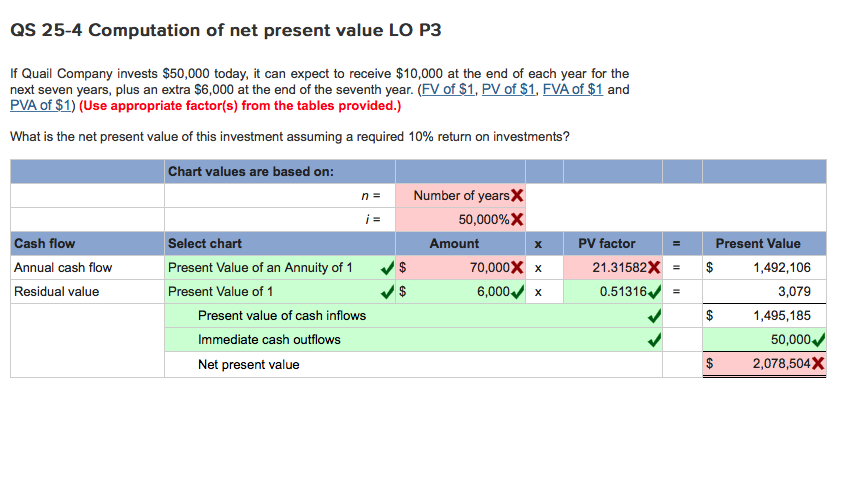This screenshot has height=480, width=860.
Task: Select the 3,079 present value cell
Action: pos(764,291)
